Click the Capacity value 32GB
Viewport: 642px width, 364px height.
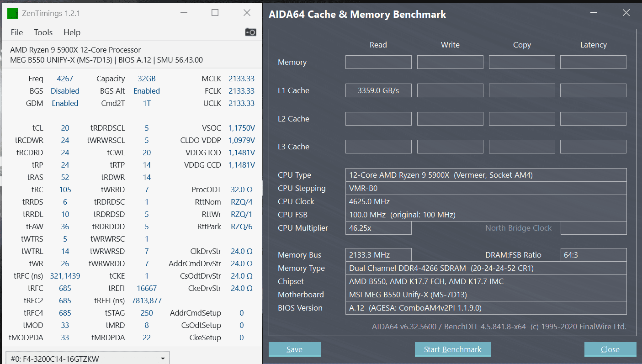pyautogui.click(x=147, y=79)
